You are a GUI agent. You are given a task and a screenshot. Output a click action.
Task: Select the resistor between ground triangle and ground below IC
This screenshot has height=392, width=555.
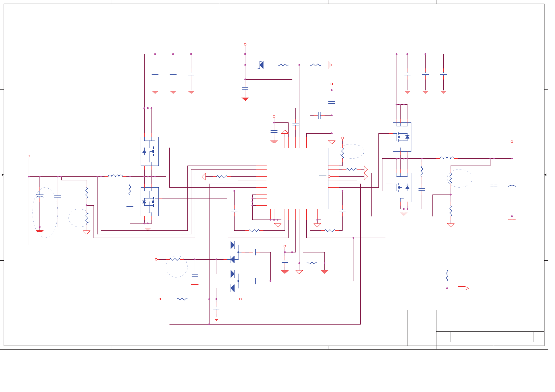[x=312, y=263]
